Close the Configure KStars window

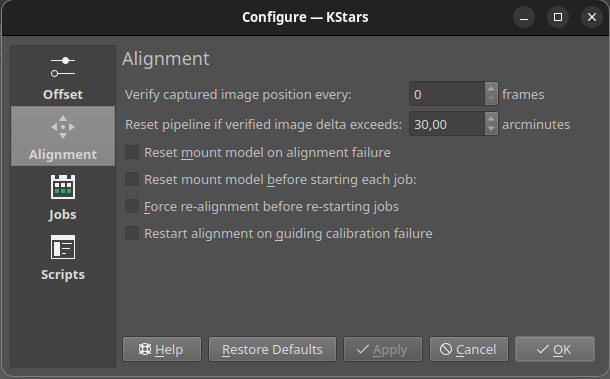tap(592, 17)
